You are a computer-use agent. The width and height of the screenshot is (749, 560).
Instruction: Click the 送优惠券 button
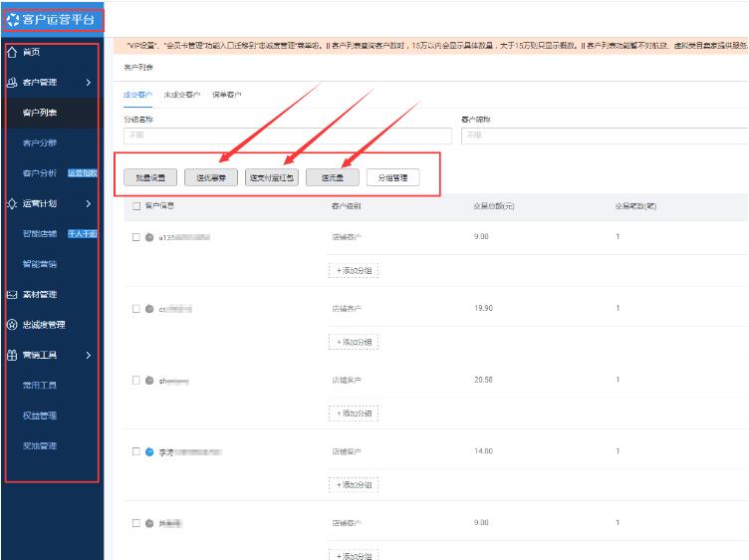[x=210, y=178]
